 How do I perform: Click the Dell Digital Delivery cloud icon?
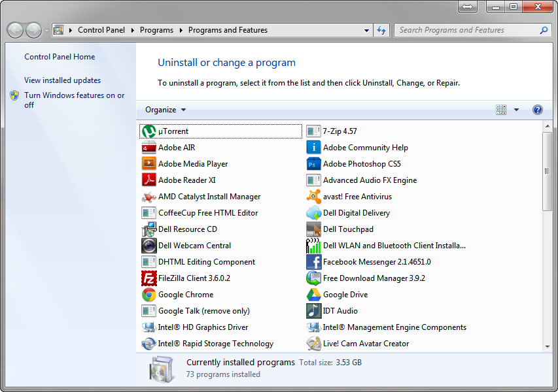tap(313, 213)
